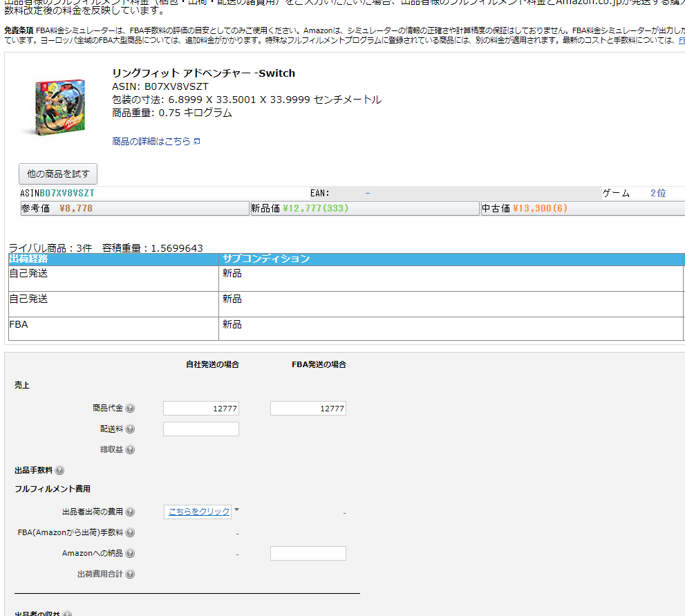
Task: Focus the 商品代金 field under 自社発送の場合
Action: 201,409
